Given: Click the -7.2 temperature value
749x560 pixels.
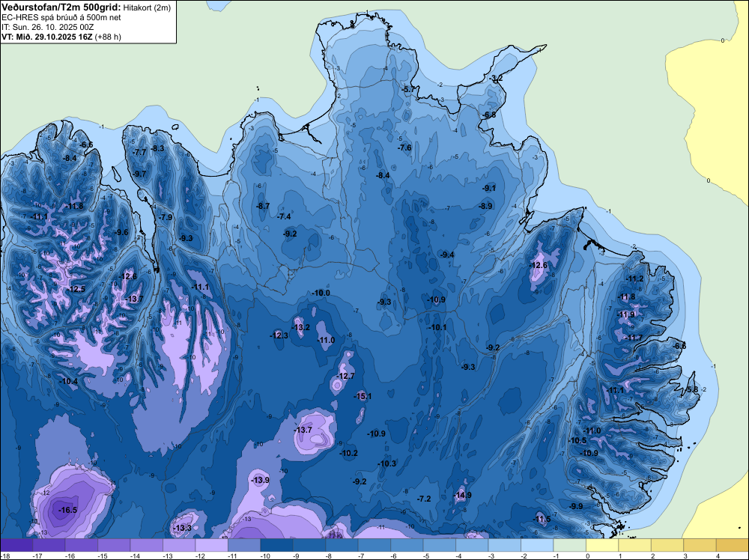Looking at the screenshot, I should coord(425,499).
